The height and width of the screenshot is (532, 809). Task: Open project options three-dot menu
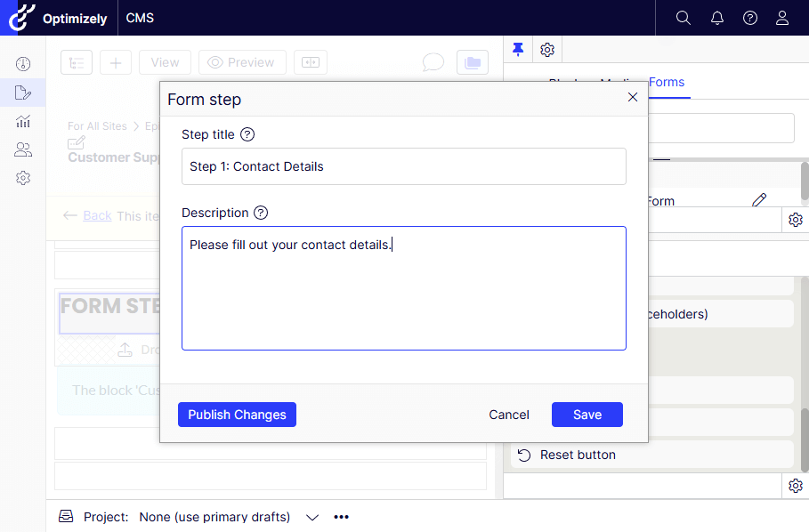[x=342, y=517]
